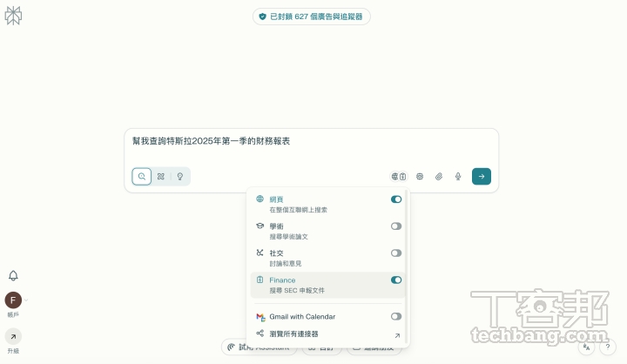Select the Research mode icon
627x364 pixels.
[161, 177]
